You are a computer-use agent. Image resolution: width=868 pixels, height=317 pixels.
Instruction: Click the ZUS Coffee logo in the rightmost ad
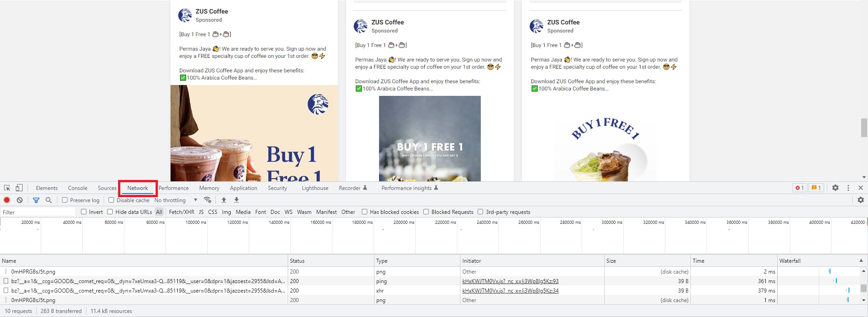pos(536,26)
